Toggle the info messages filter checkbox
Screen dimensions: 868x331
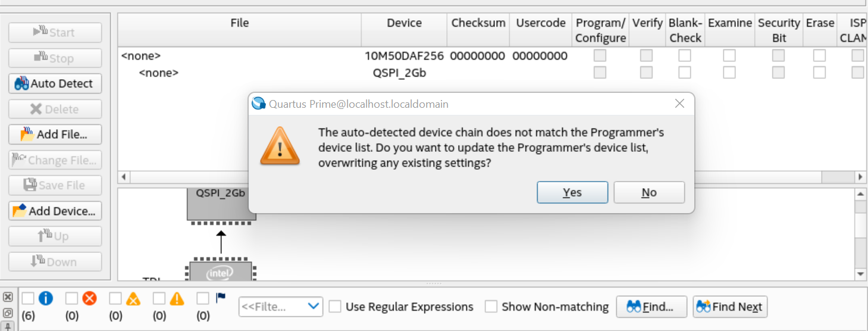28,298
